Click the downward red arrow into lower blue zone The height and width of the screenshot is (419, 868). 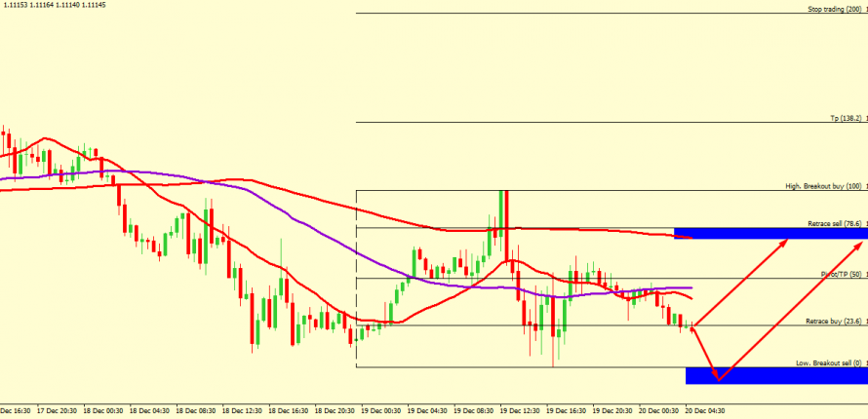(706, 353)
